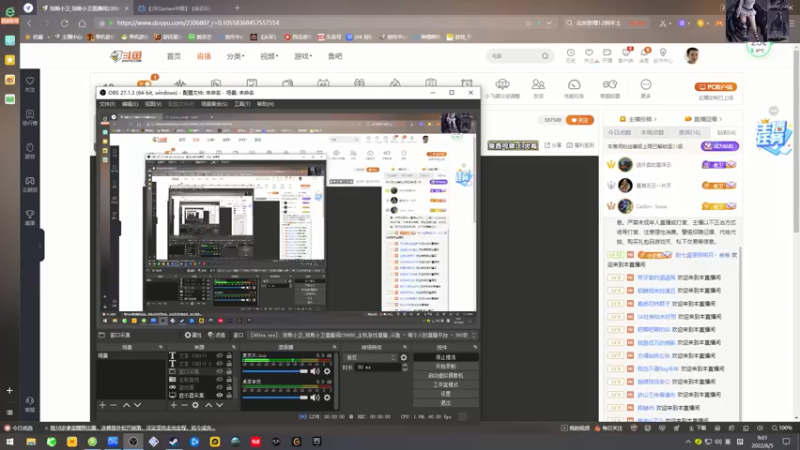Add a new source in OBS sources panel
This screenshot has width=800, height=450.
[x=173, y=405]
